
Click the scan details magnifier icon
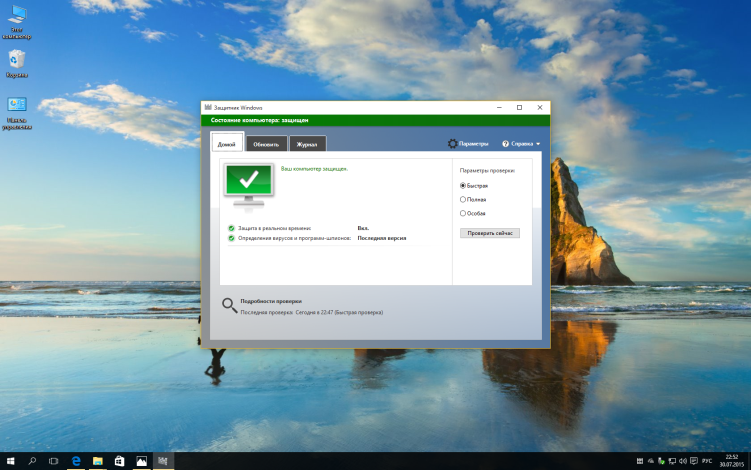[229, 305]
